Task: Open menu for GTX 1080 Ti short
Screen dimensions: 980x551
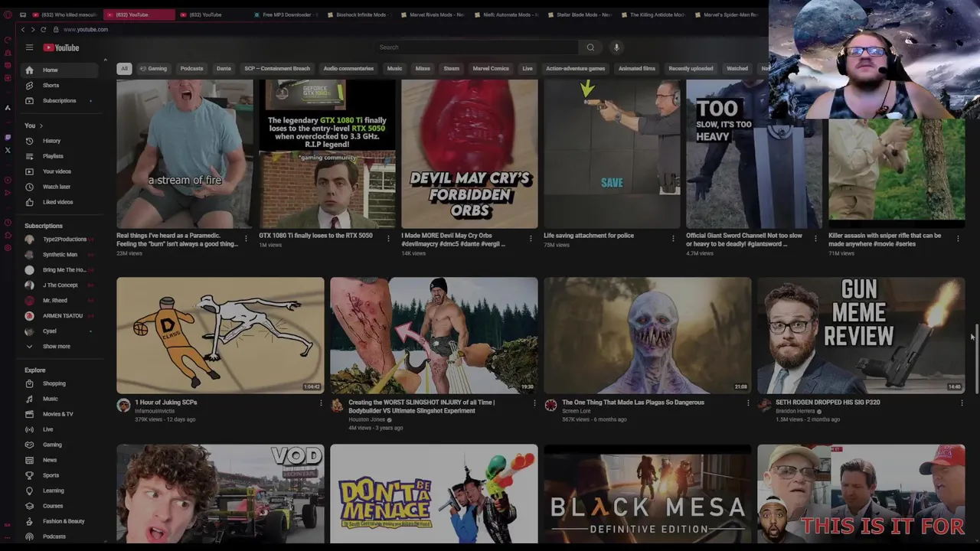Action: tap(388, 239)
